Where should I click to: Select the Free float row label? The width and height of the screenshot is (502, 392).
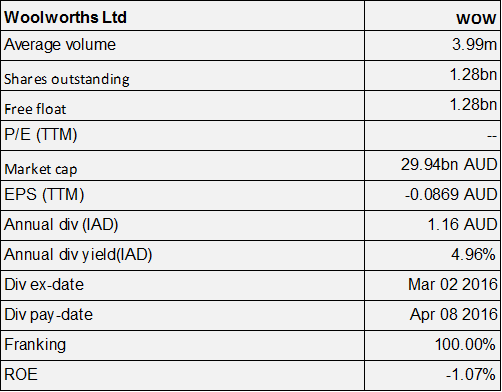(x=35, y=109)
